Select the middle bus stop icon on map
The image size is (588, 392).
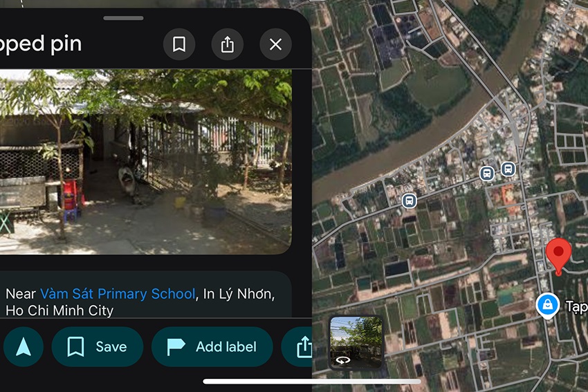[x=487, y=173]
